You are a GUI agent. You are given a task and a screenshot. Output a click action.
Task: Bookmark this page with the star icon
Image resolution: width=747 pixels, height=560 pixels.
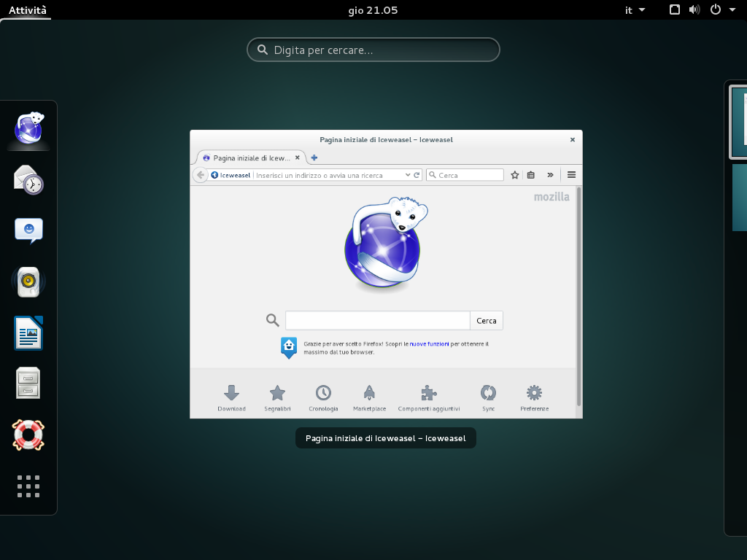514,175
